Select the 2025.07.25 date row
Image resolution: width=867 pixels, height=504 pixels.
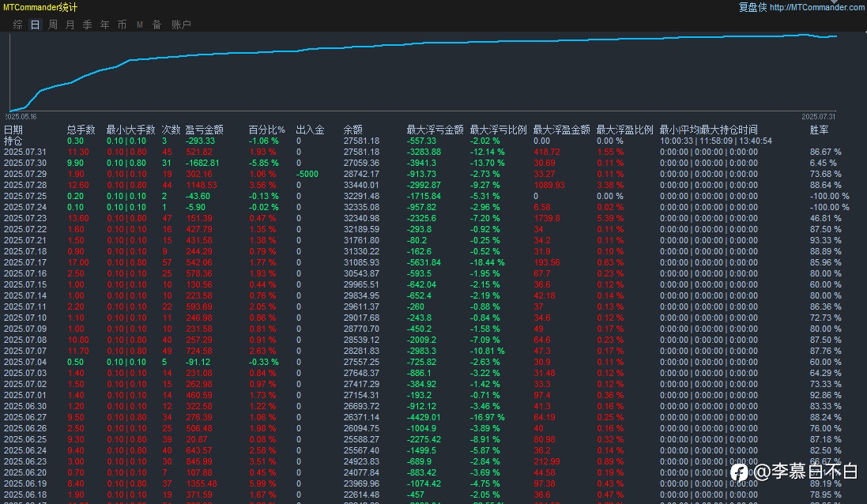(x=25, y=196)
